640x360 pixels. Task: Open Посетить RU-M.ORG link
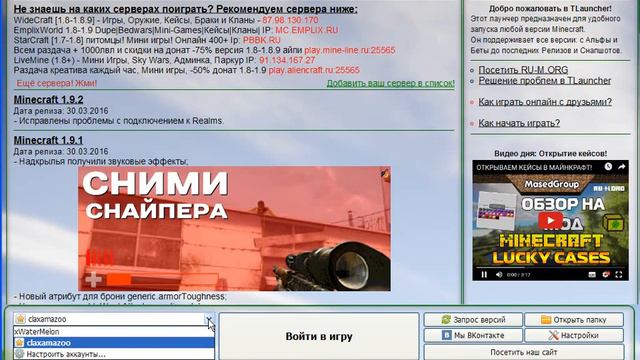(x=523, y=70)
